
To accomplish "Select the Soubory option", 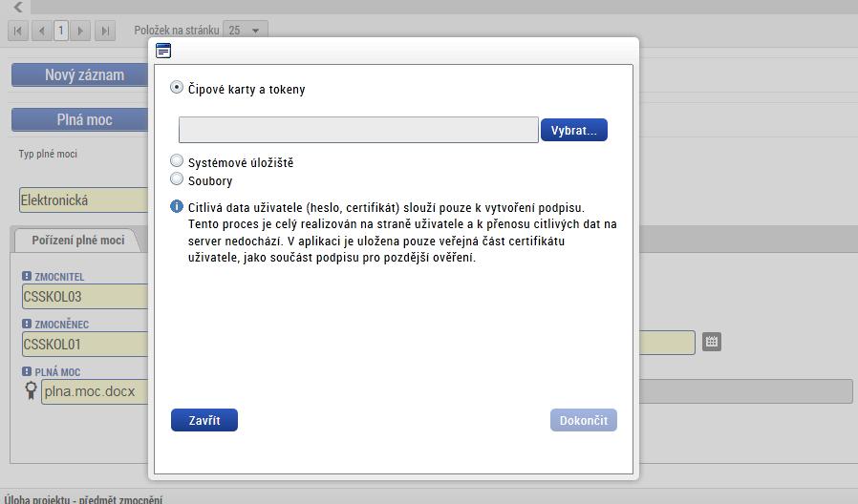I will 176,178.
